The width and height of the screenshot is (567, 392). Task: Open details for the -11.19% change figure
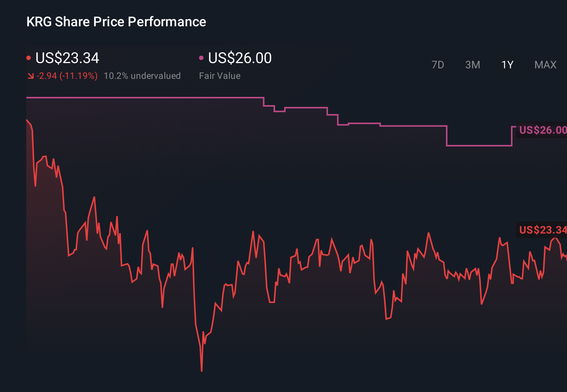67,75
